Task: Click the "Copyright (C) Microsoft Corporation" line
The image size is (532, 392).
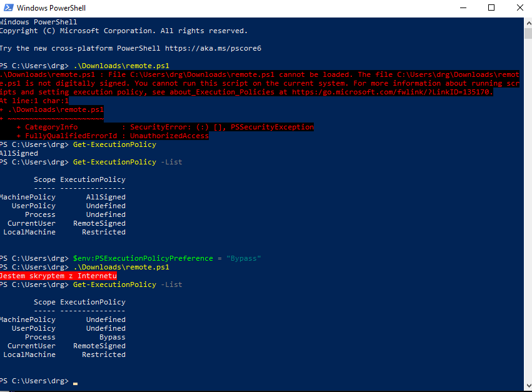Action: pos(124,31)
